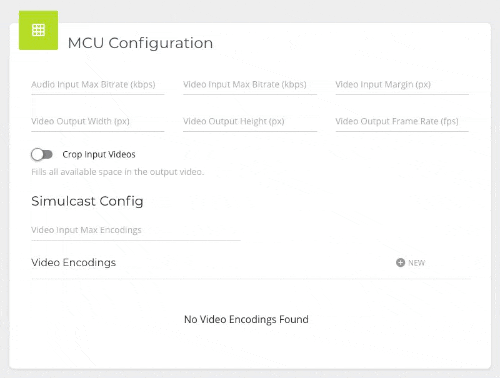Select the Video Output Height field
Screen dimensions: 500x378
point(250,122)
